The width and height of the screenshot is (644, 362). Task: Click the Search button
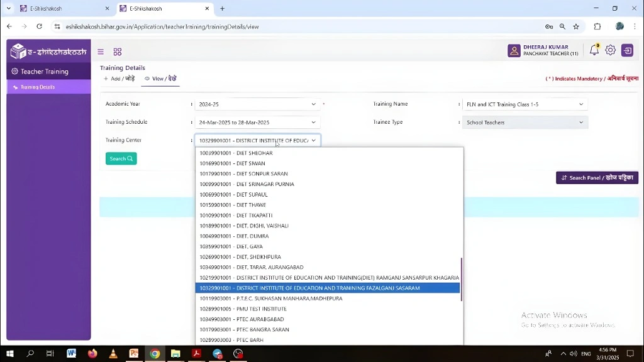pyautogui.click(x=121, y=158)
